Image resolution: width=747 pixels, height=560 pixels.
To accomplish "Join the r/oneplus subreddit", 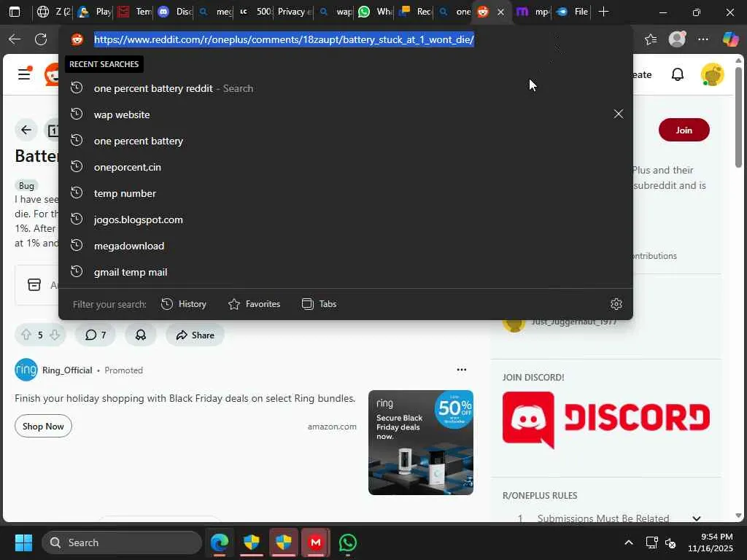I will 684,130.
